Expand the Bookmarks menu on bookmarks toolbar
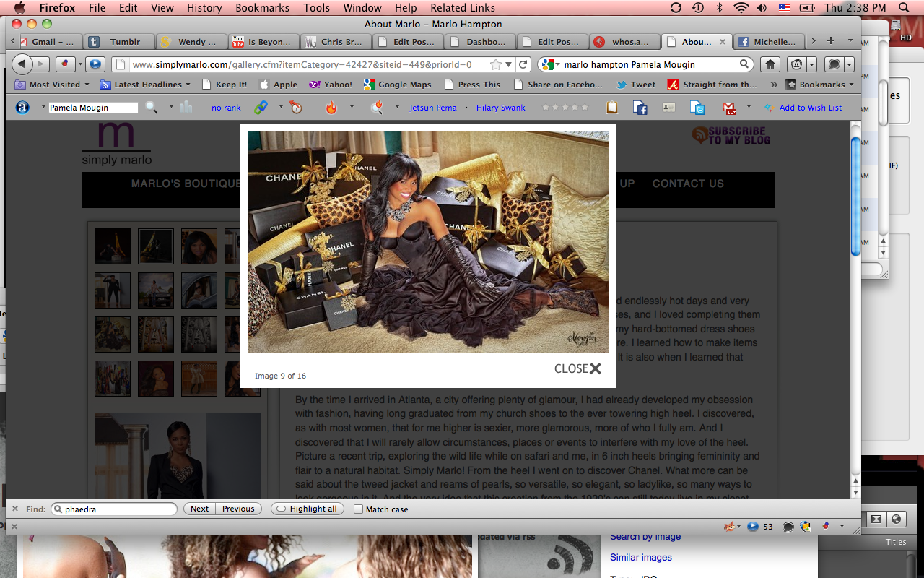The height and width of the screenshot is (578, 924). pyautogui.click(x=820, y=85)
